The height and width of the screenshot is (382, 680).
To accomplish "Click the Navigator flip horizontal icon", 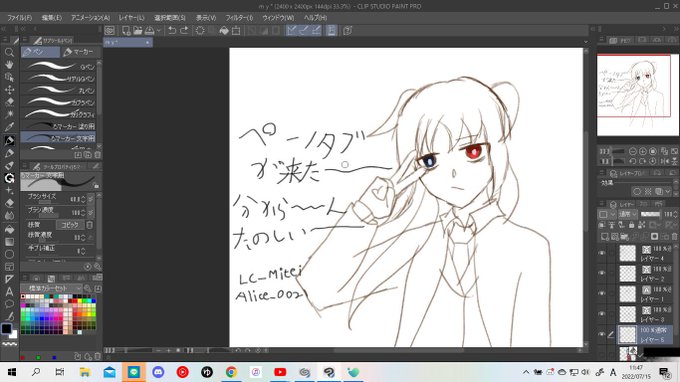I will point(664,161).
